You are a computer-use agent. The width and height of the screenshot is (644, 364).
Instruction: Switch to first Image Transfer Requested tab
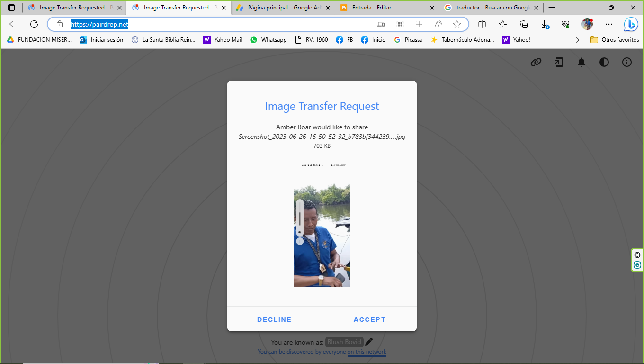(x=74, y=8)
